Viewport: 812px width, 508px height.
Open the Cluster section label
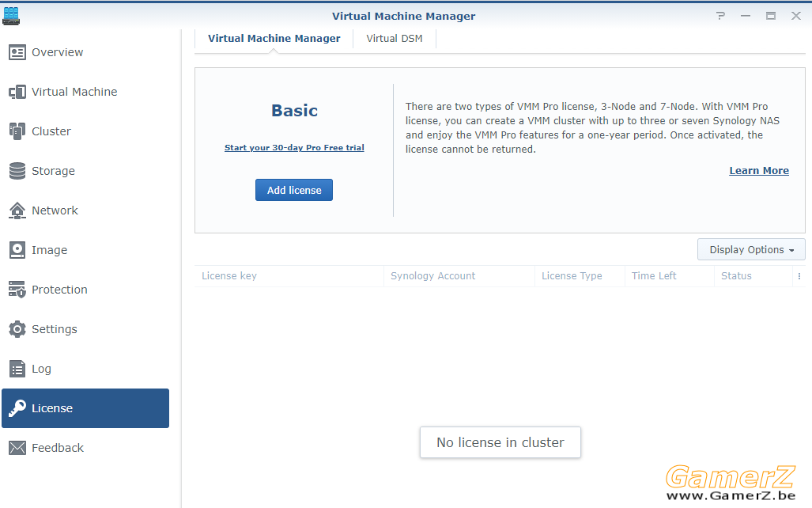(51, 131)
